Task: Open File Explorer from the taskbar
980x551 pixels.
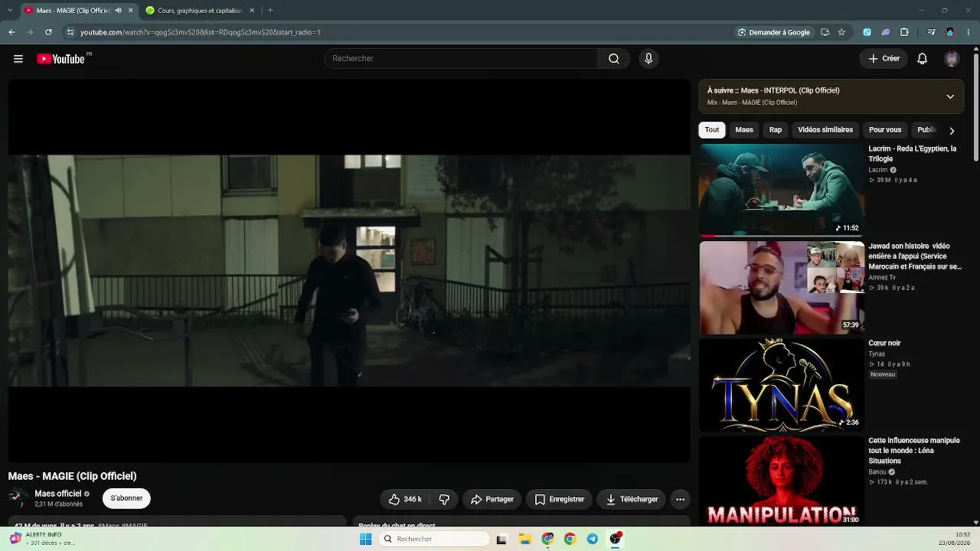Action: pos(524,539)
